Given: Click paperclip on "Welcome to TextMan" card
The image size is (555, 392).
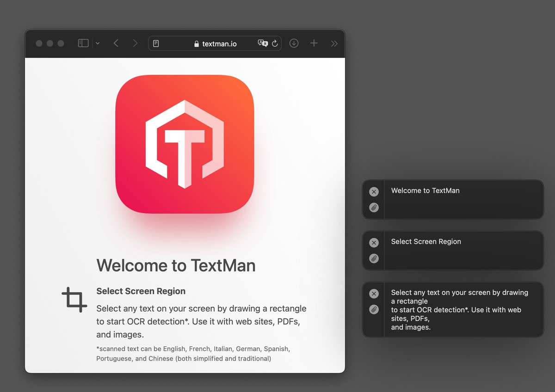Looking at the screenshot, I should (x=374, y=208).
